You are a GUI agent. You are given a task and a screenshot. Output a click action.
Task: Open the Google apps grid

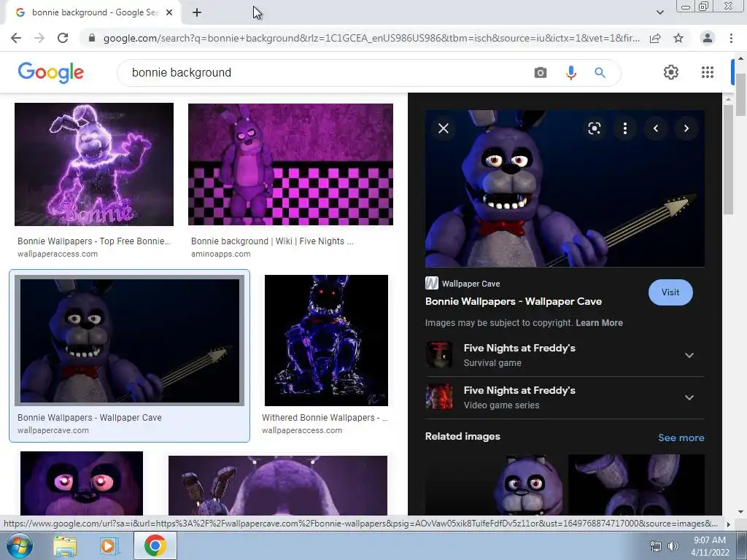708,72
